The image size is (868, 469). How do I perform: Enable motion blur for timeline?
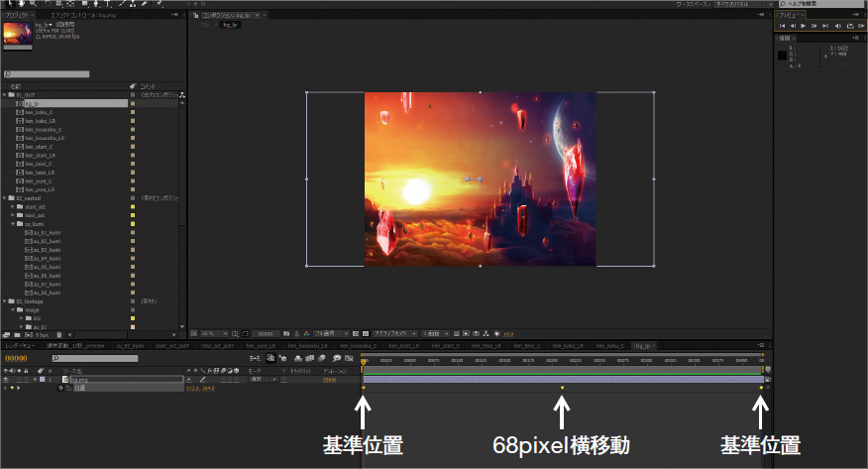pyautogui.click(x=321, y=358)
